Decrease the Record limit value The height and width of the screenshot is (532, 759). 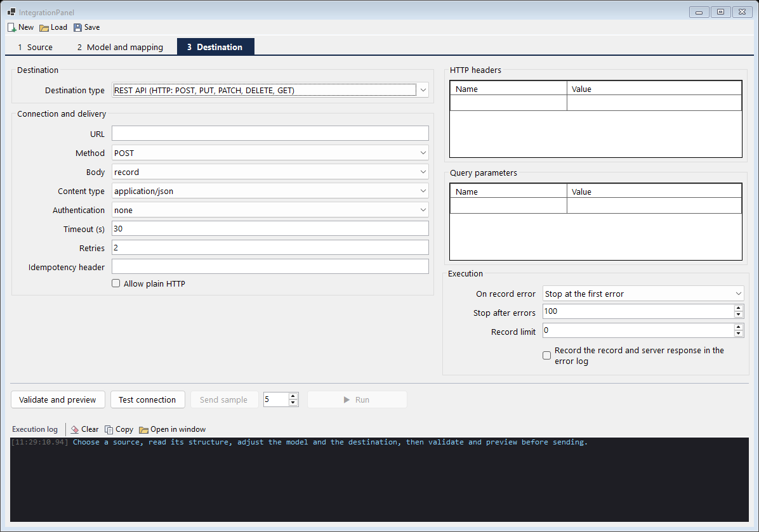[738, 334]
